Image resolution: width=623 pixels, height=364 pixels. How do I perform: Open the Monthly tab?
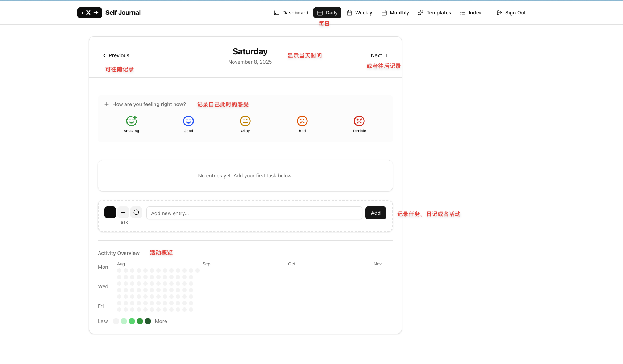(x=395, y=13)
